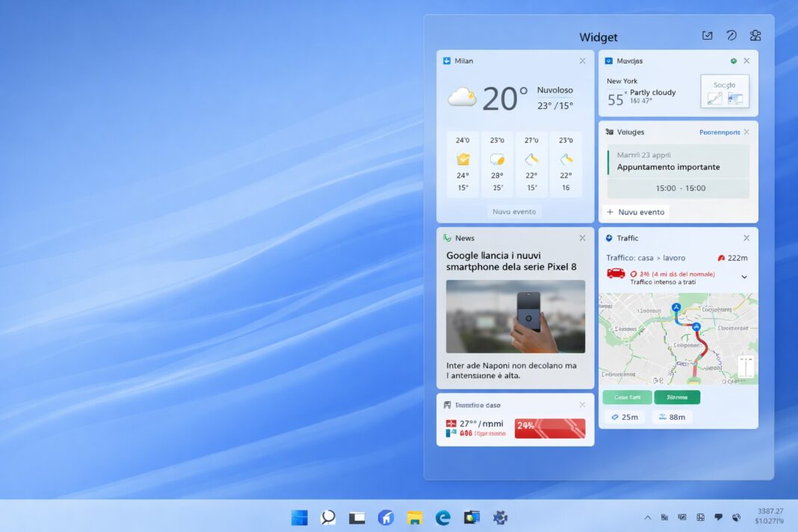The width and height of the screenshot is (798, 532).
Task: Open the Start menu from the taskbar
Action: click(298, 517)
